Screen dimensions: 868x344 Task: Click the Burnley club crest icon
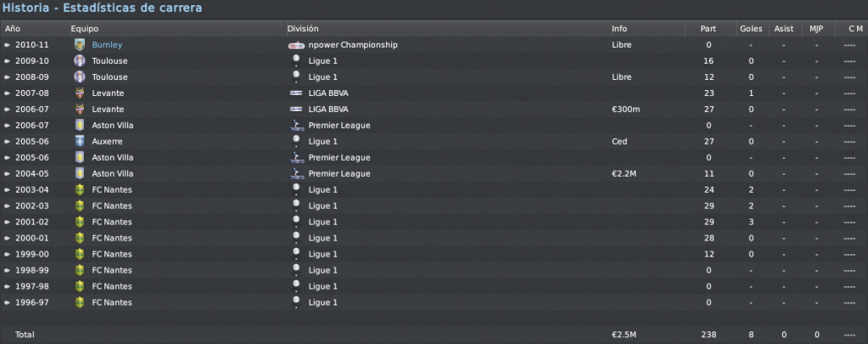[80, 45]
